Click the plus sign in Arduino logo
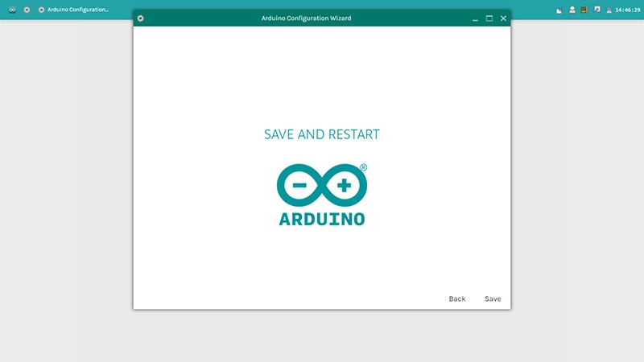Image resolution: width=644 pixels, height=362 pixels. 345,185
